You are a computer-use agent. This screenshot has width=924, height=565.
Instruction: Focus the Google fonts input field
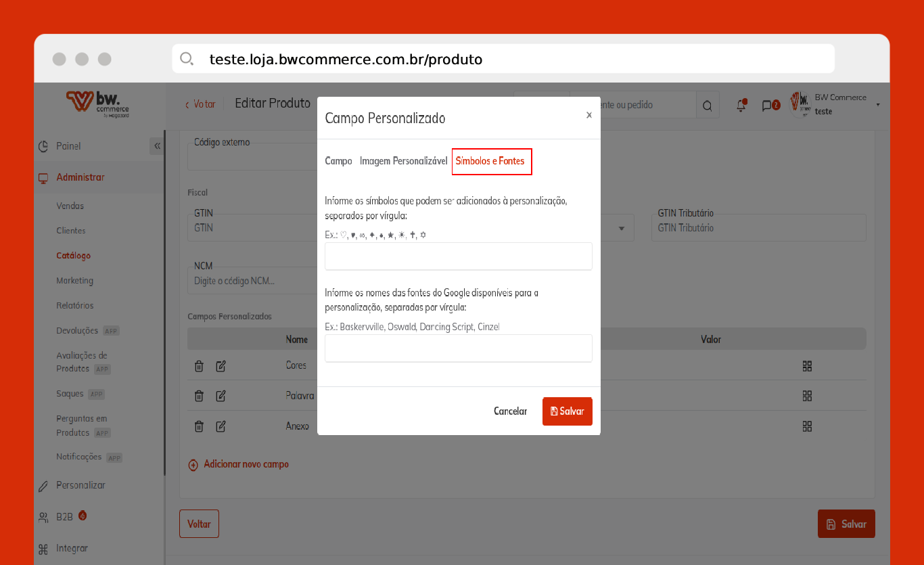pos(458,348)
